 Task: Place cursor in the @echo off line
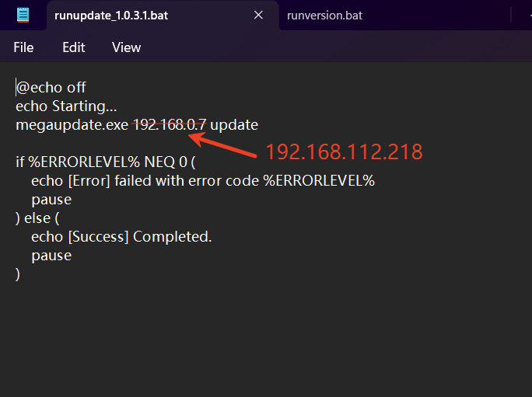coord(51,88)
